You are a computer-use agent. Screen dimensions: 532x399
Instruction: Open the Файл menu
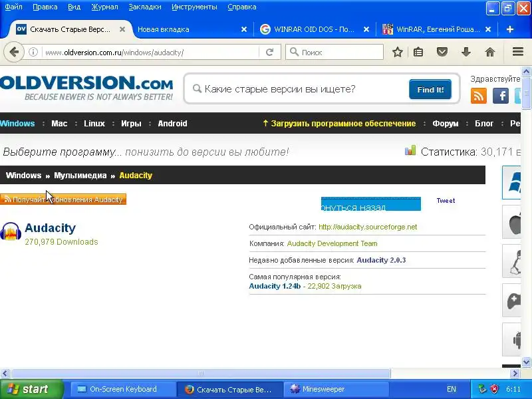[x=13, y=7]
